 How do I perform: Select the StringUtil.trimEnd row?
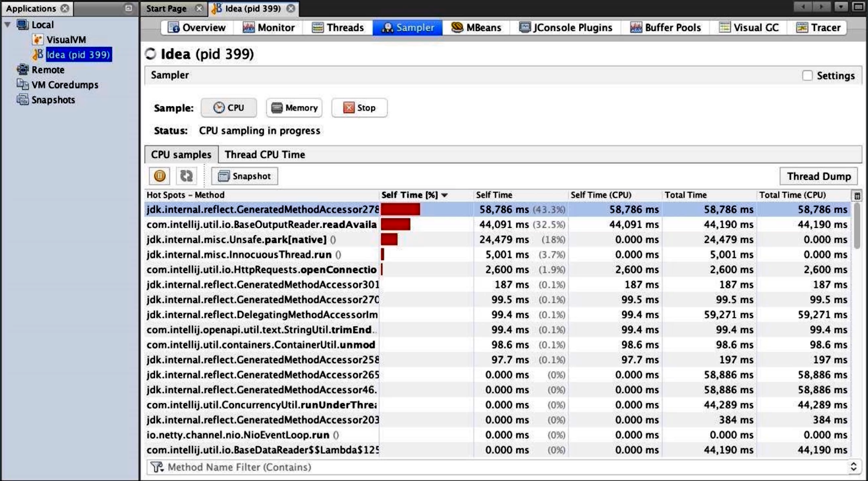(x=498, y=330)
